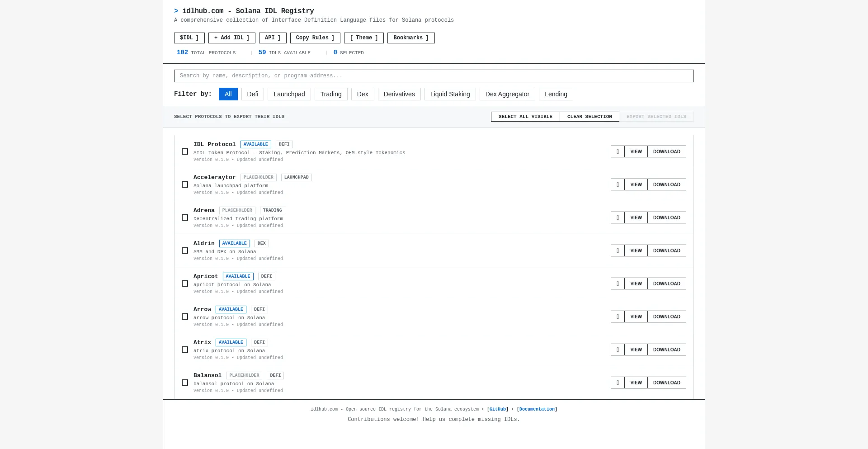868x449 pixels.
Task: Focus the protocol search input field
Action: [x=434, y=76]
